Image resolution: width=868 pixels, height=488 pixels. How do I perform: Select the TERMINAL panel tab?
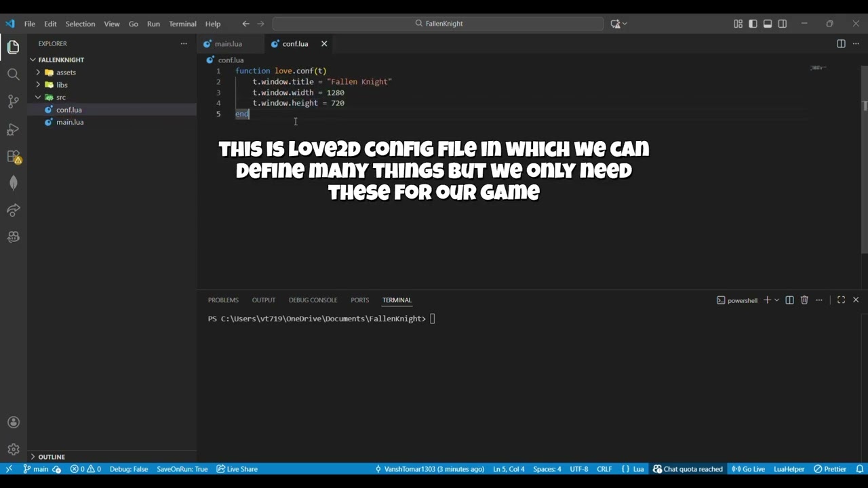coord(397,300)
